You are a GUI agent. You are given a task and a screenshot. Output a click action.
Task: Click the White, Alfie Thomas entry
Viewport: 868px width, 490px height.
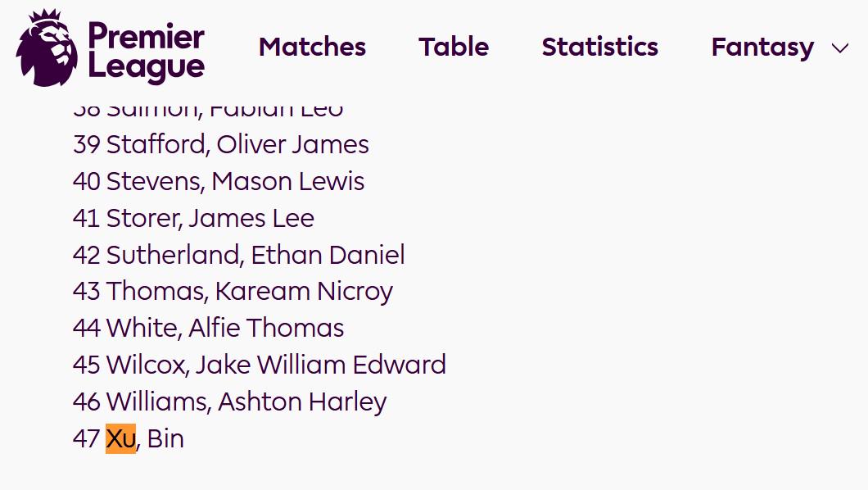click(225, 328)
